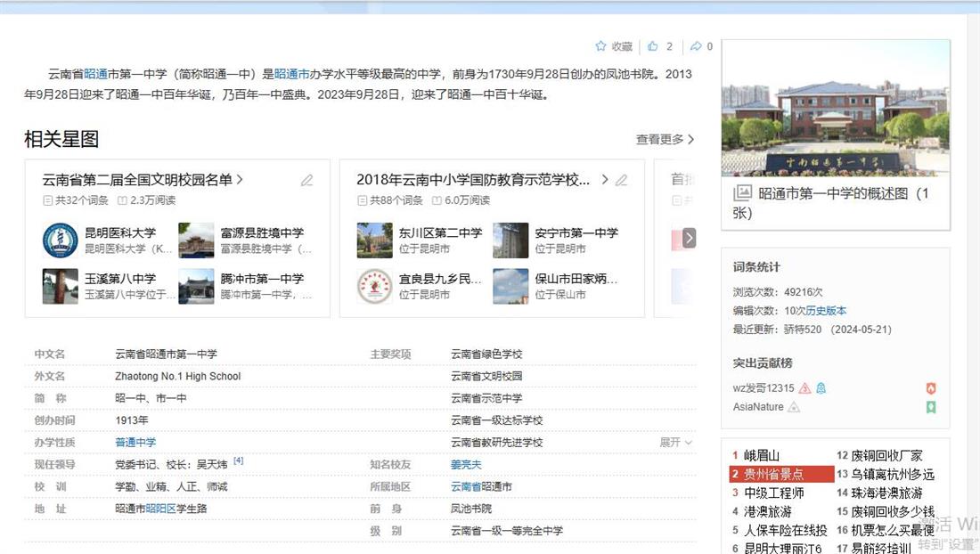The width and height of the screenshot is (980, 554).
Task: Open 东川区第二中学 thumbnail image
Action: 374,240
